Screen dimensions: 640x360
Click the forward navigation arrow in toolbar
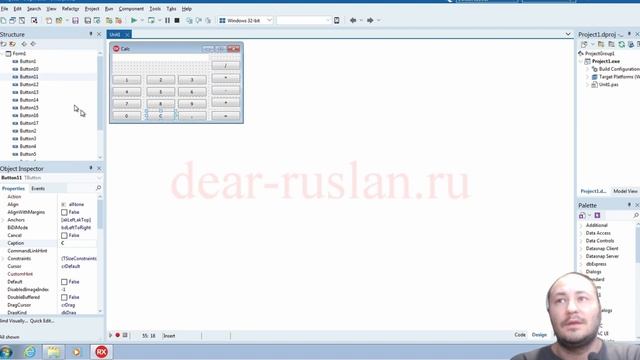pyautogui.click(x=370, y=20)
